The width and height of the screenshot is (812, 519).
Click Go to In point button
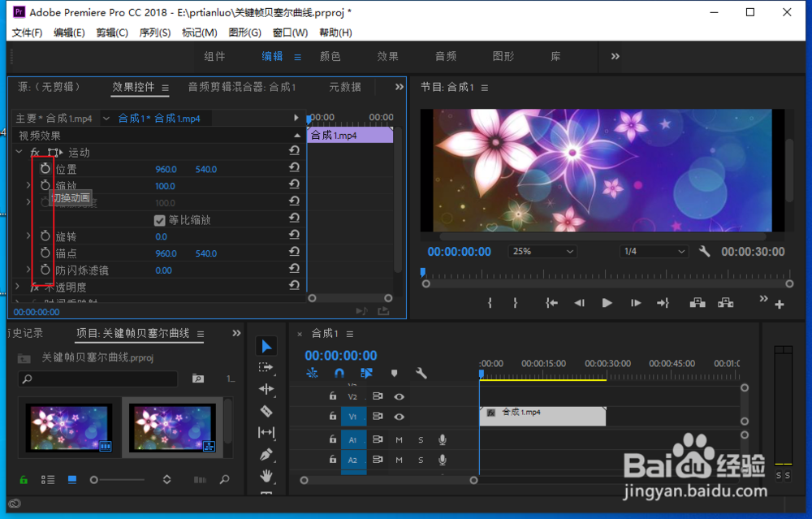coord(551,303)
